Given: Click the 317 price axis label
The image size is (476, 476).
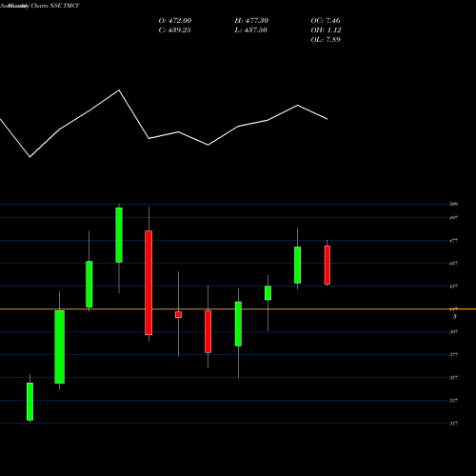Looking at the screenshot, I should click(x=453, y=424).
